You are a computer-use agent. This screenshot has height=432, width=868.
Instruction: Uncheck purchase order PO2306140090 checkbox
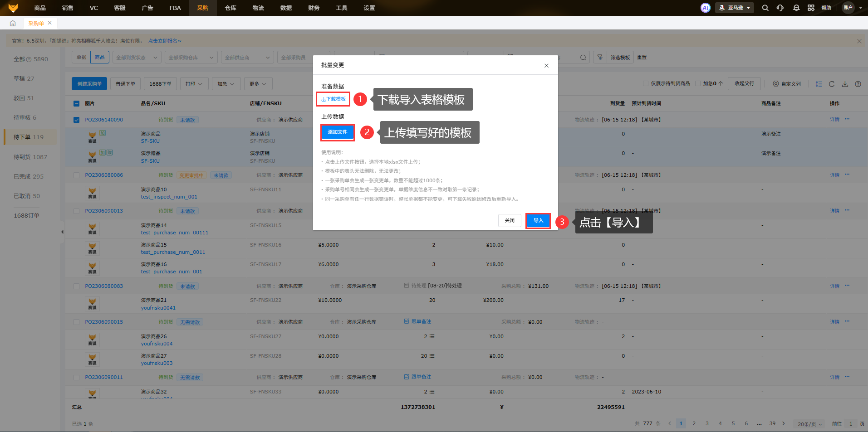tap(76, 120)
